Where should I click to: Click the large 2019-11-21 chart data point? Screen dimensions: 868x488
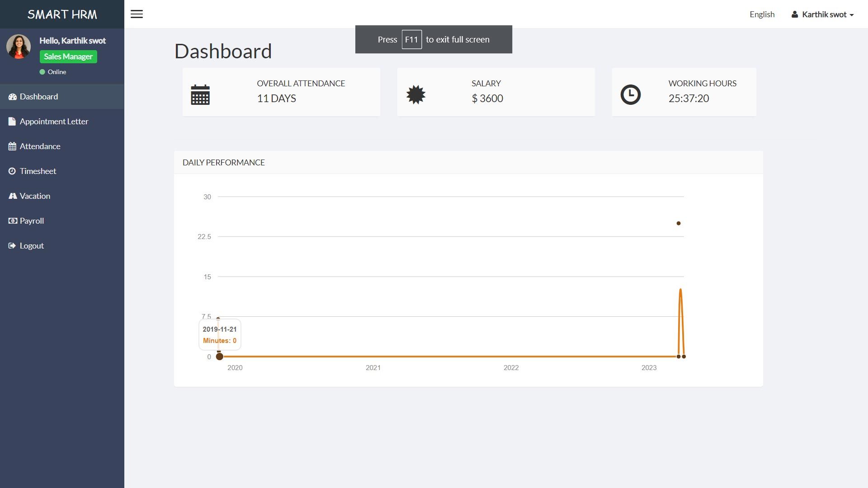tap(220, 357)
